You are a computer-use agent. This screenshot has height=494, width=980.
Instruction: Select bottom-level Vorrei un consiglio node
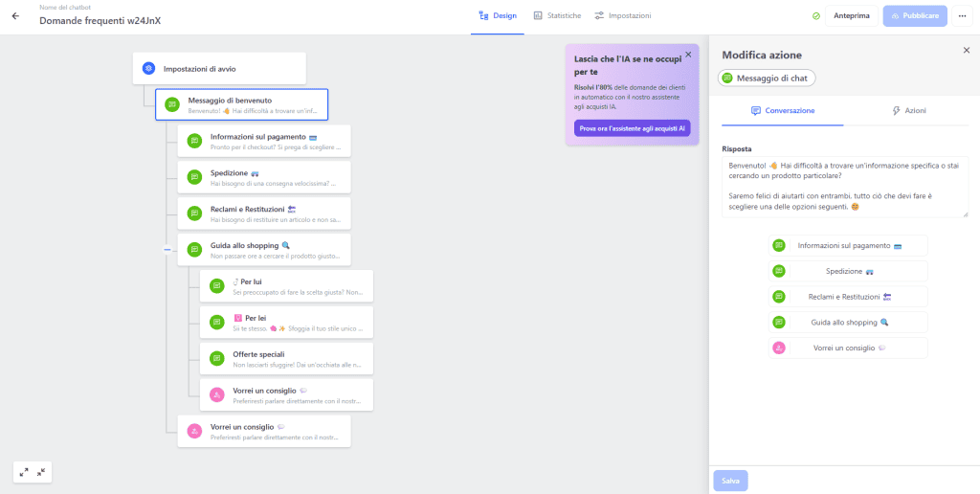[264, 431]
